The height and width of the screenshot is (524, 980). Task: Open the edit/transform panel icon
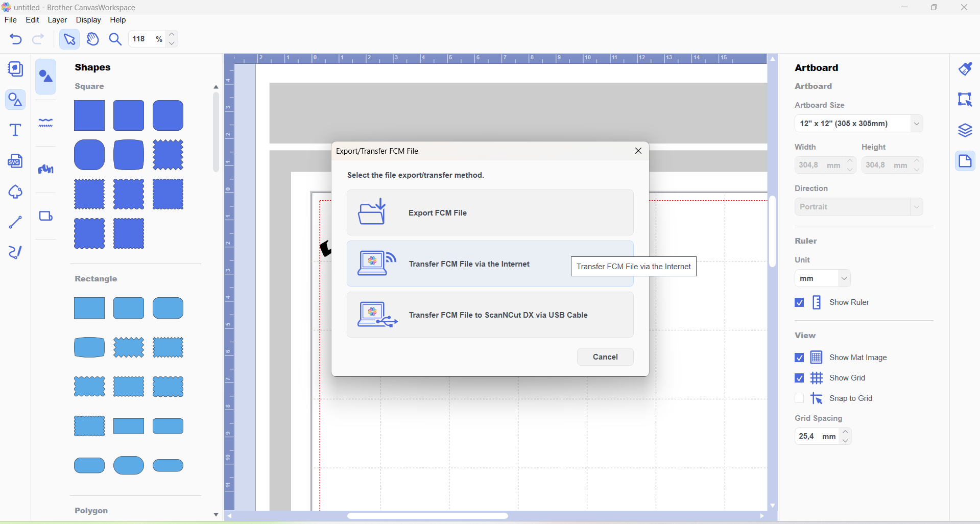click(965, 99)
